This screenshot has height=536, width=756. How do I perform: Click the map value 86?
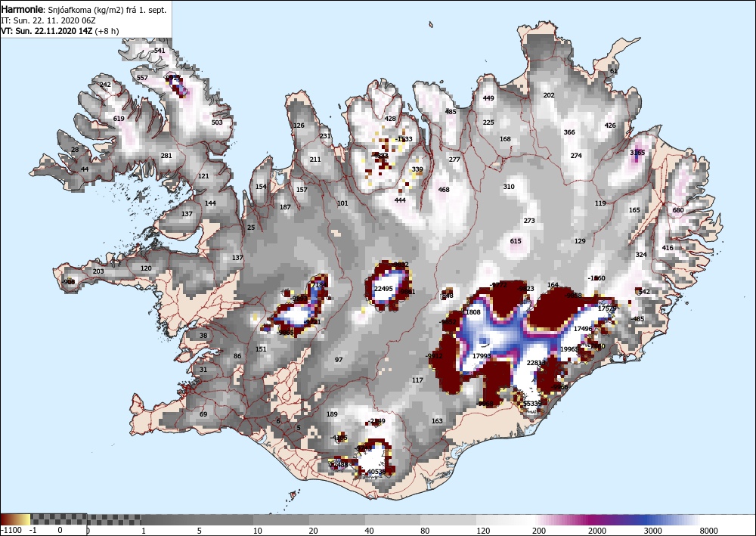237,357
